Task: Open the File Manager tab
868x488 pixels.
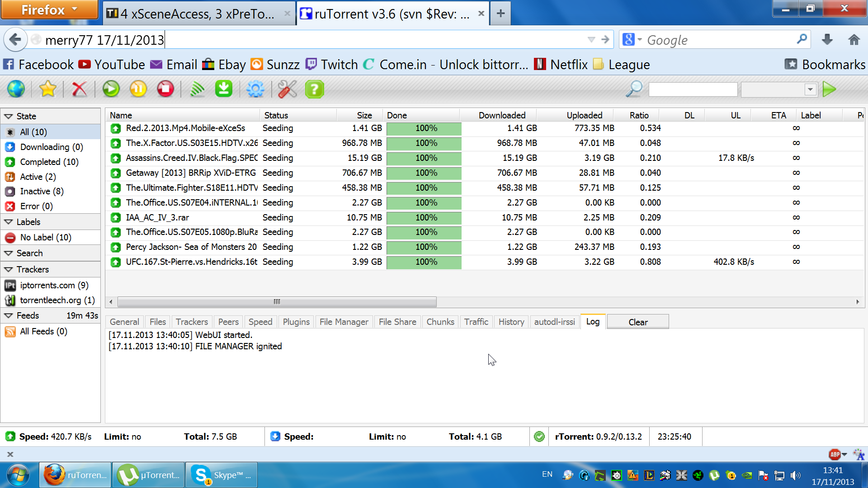Action: [344, 322]
